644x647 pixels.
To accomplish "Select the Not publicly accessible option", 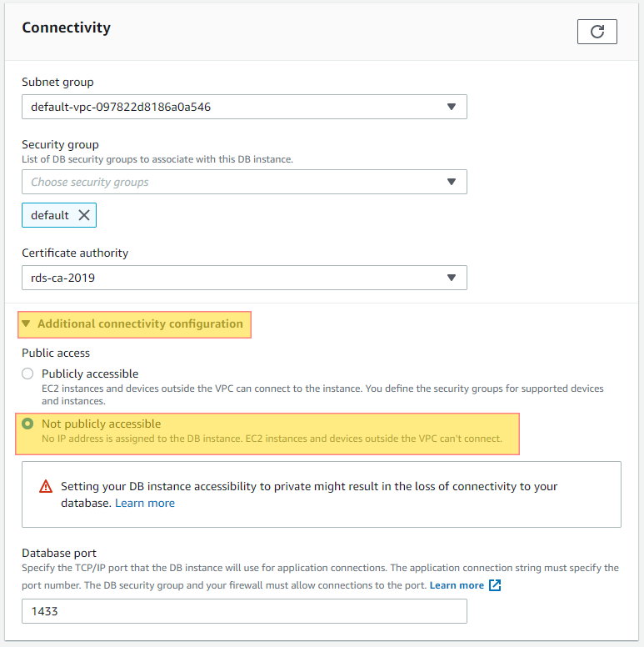I will pos(27,424).
